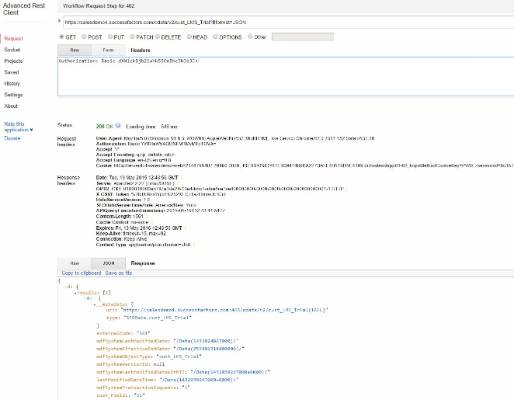Click the mdfSystemVersionId null row
This screenshot has width=514, height=400.
(x=130, y=364)
